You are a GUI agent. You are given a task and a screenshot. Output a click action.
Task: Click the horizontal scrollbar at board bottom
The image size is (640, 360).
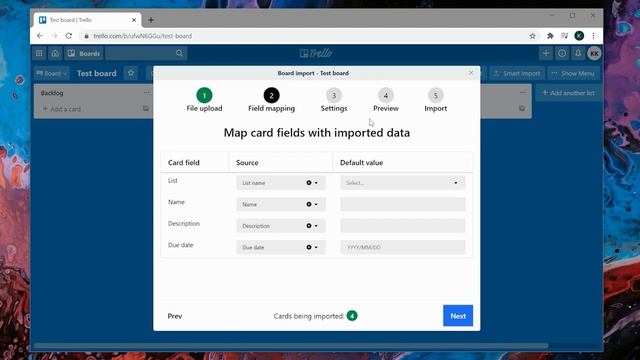(291, 346)
